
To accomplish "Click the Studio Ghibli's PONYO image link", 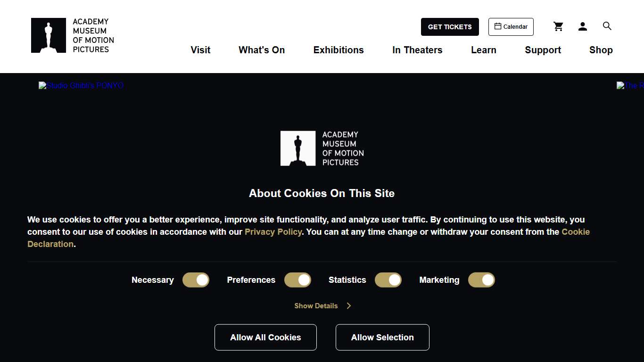I will coord(81,86).
